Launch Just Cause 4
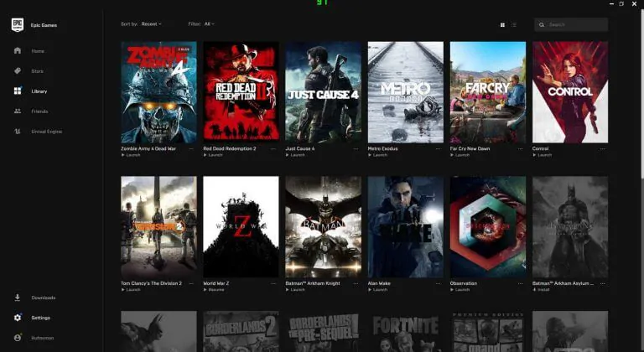 pos(295,155)
